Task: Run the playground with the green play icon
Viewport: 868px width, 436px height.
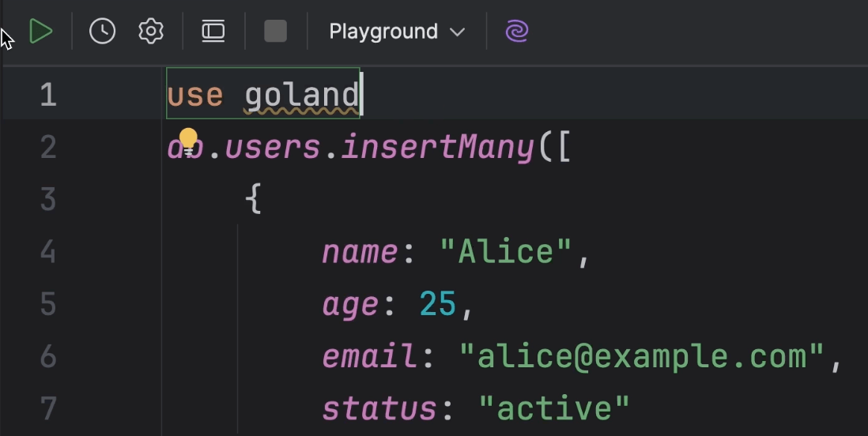Action: point(40,32)
